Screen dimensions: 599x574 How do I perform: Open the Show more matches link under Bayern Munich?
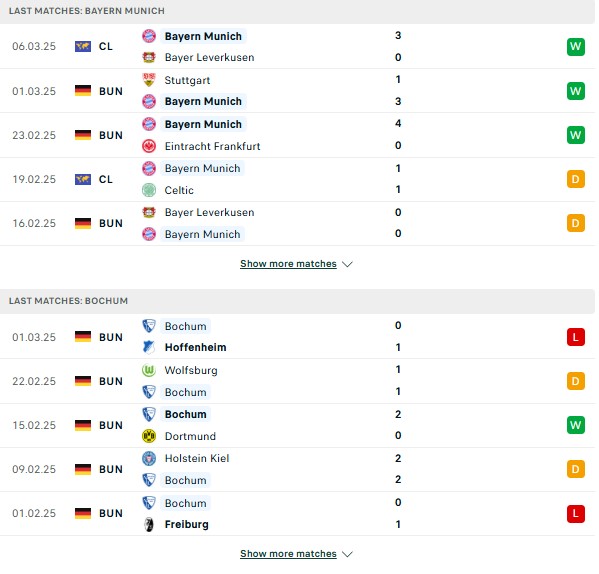[288, 264]
